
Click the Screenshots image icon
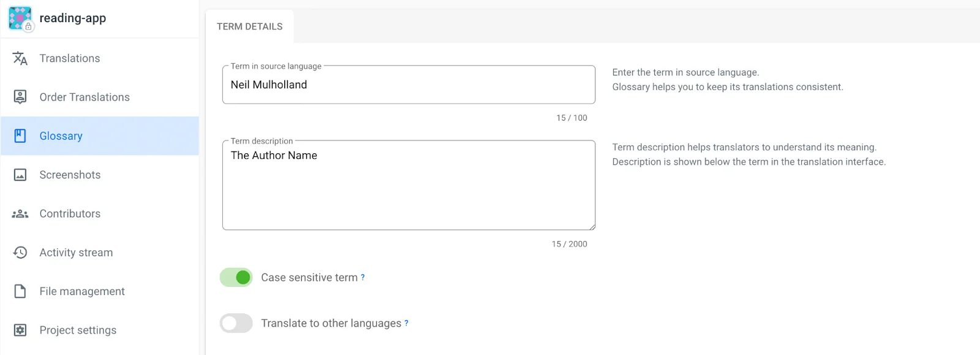[x=20, y=175]
